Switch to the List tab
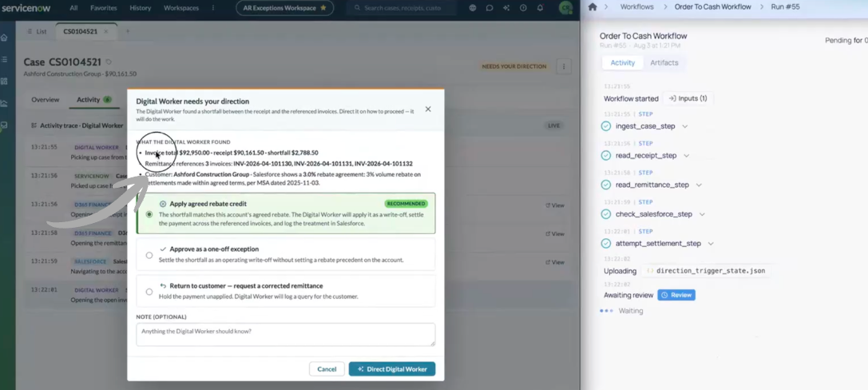The image size is (868, 390). [x=37, y=32]
